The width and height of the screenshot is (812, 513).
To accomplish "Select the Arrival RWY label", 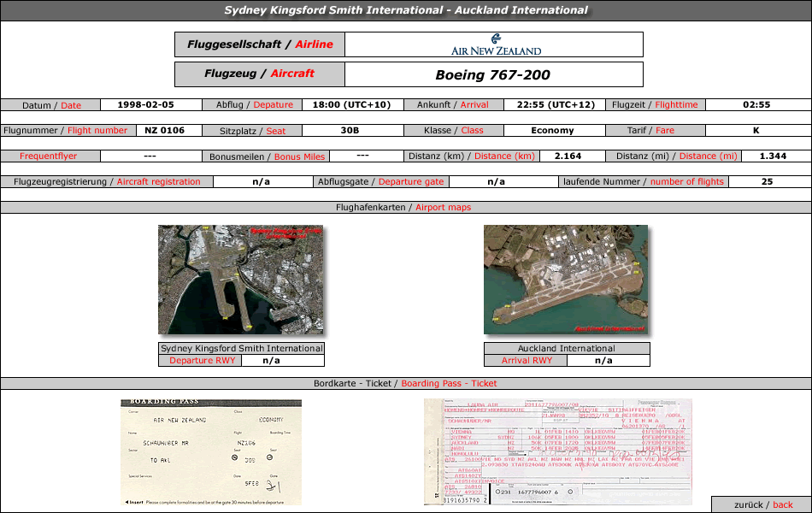I will (526, 361).
